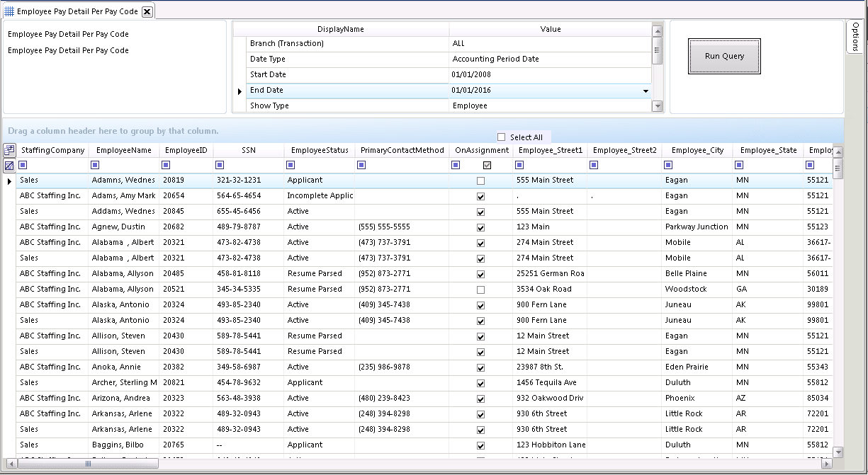868x475 pixels.
Task: Open the Options side tab
Action: (856, 35)
